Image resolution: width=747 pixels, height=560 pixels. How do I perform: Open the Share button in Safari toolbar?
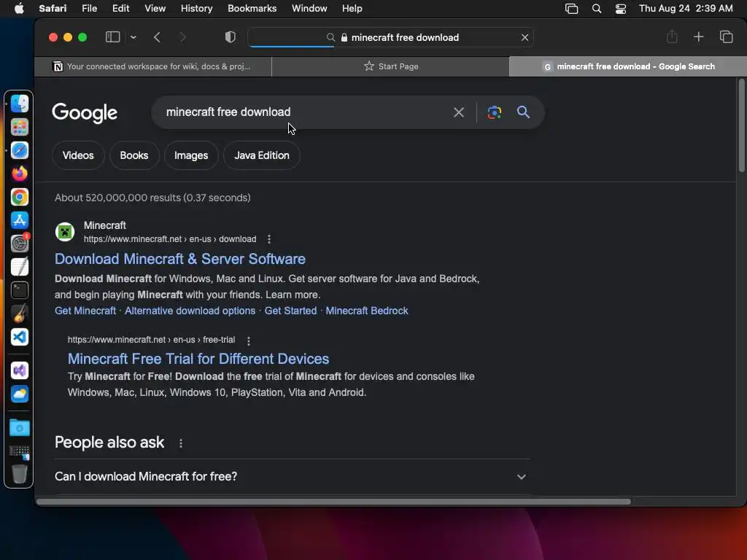[672, 36]
